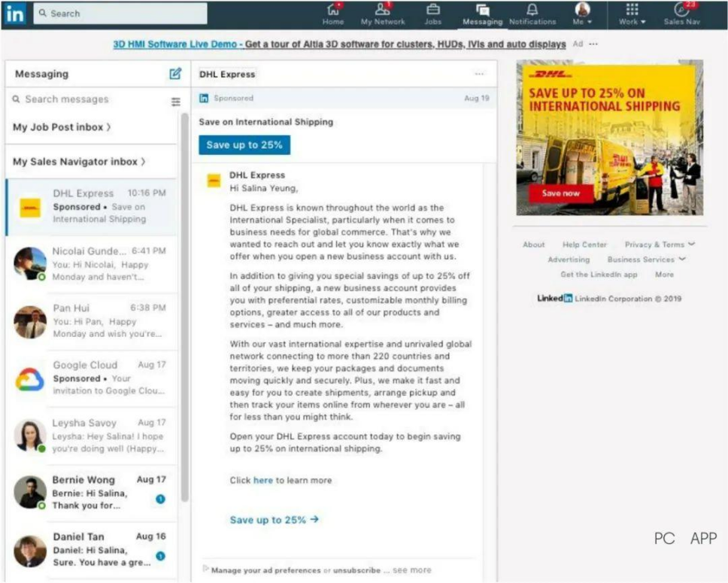
Task: Compose a new message with the pencil icon
Action: point(175,74)
